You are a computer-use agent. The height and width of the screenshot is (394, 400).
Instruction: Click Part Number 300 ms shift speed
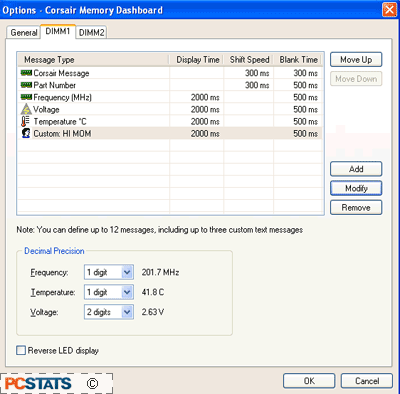tap(257, 85)
